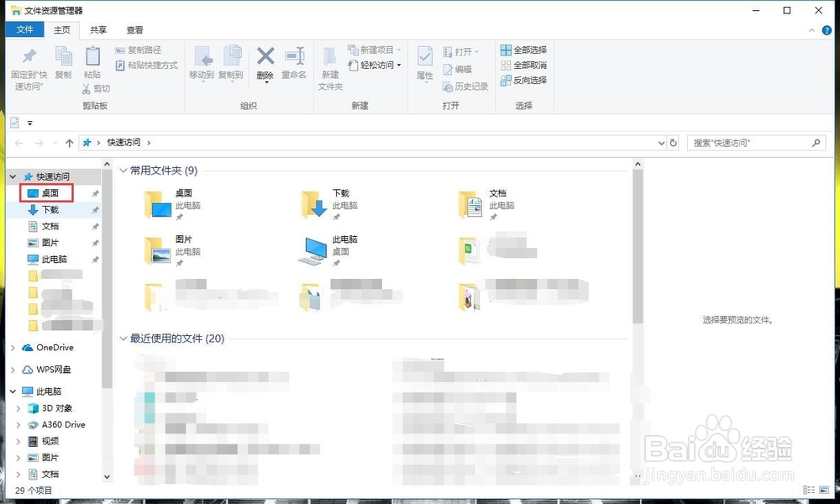Click 反向选择 invert selection
This screenshot has width=840, height=504.
click(x=523, y=81)
